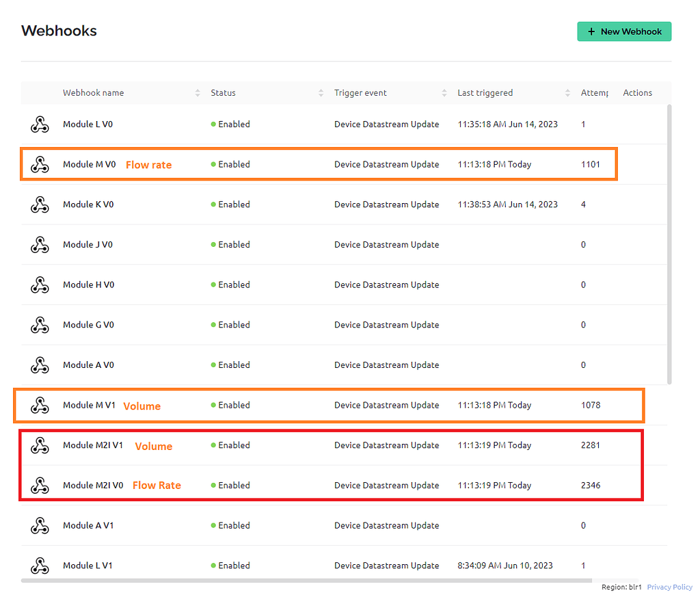Toggle Enabled state on Module M2I V1
Viewport: 700px width, 595px height.
(232, 445)
